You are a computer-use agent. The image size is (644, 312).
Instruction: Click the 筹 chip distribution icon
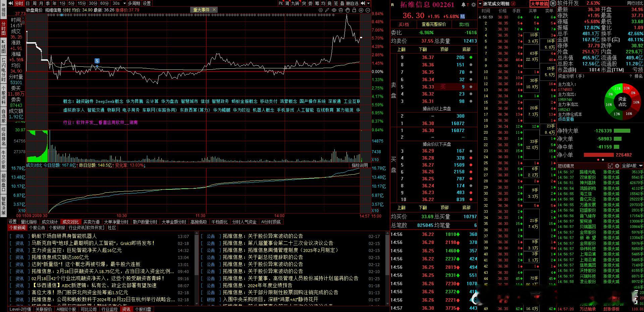(317, 3)
